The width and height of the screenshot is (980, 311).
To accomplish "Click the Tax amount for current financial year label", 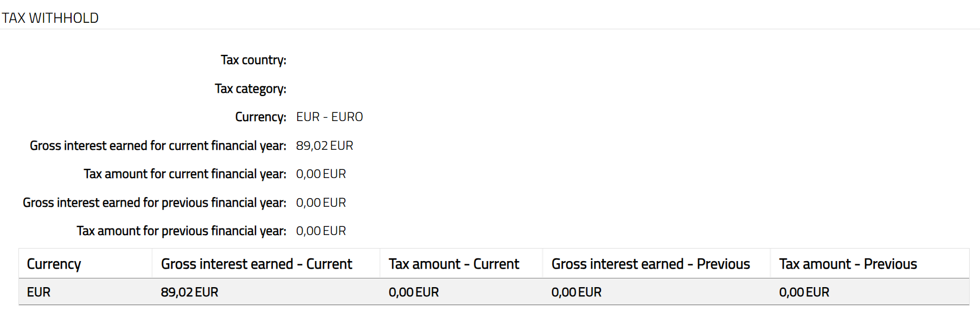I will pos(184,174).
